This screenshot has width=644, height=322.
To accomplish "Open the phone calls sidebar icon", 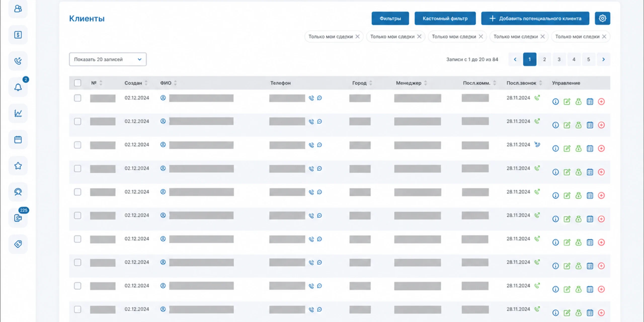I will pos(18,61).
